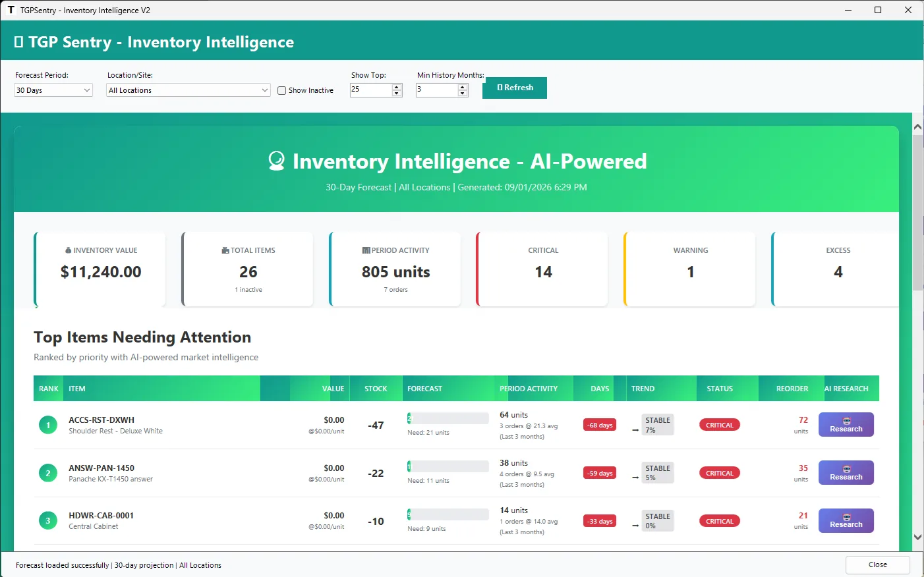
Task: Maximize the TGPSentry window
Action: 878,10
